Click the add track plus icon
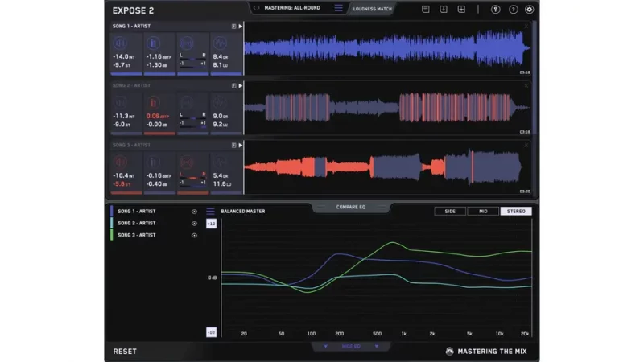 (x=461, y=9)
